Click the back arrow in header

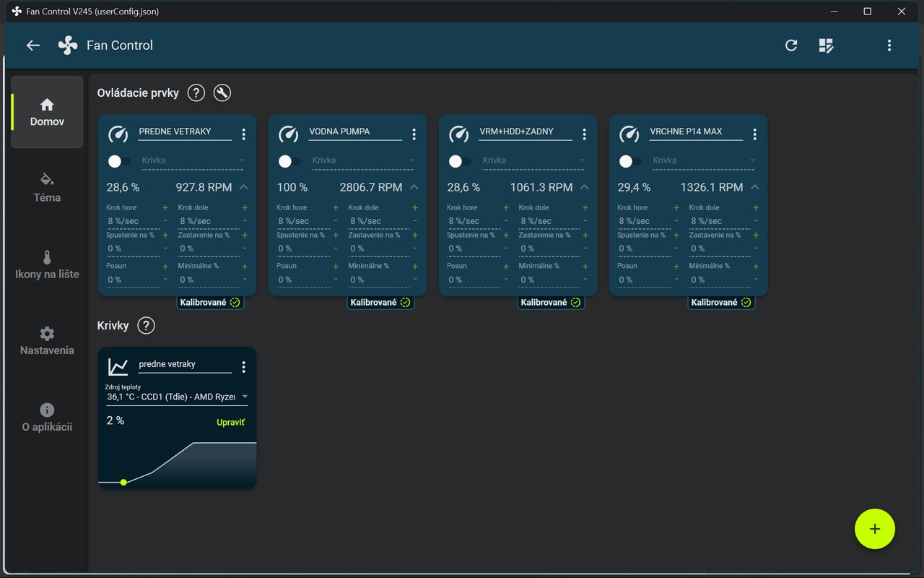click(x=33, y=46)
